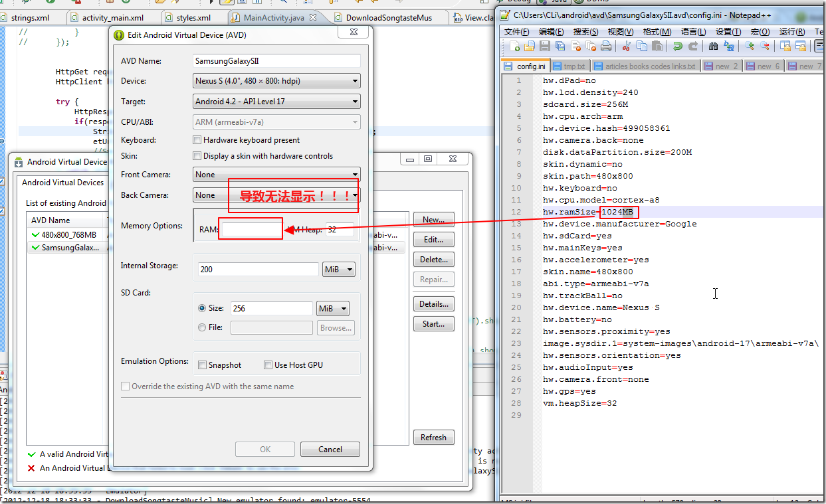Click the Edit... button in AVD Manager
The image size is (826, 504).
(x=433, y=240)
